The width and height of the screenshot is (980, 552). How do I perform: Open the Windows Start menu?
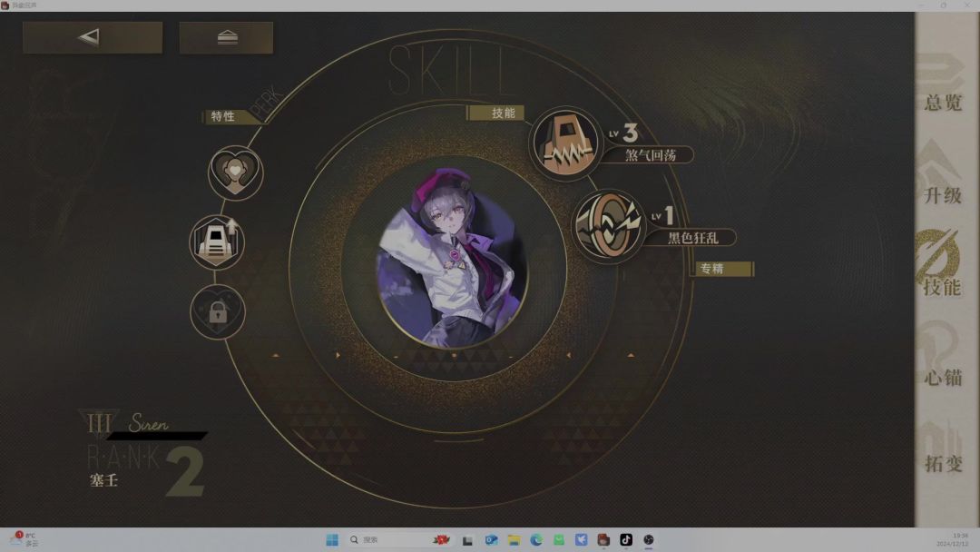tap(332, 539)
